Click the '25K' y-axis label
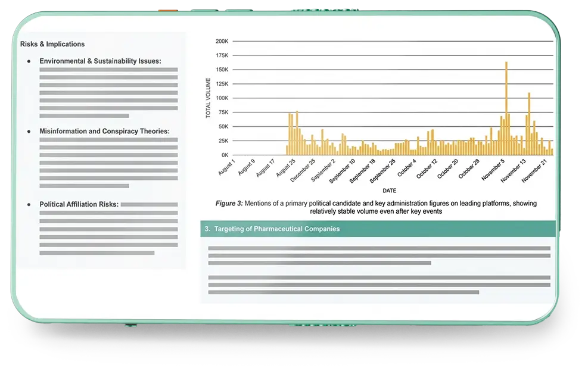Image resolution: width=588 pixels, height=368 pixels. (223, 141)
